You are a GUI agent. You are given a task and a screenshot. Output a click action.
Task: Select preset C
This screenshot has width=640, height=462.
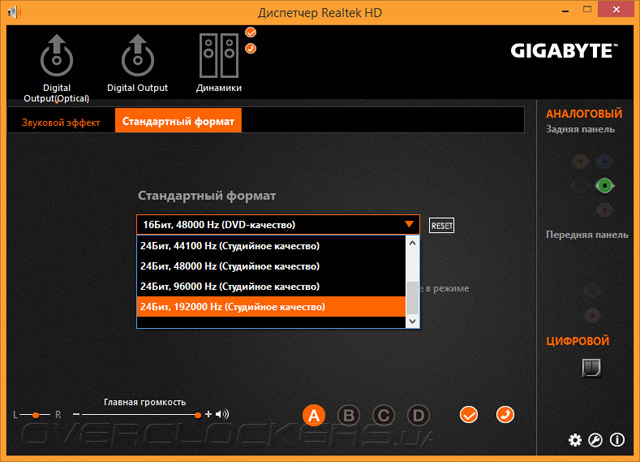[x=383, y=415]
